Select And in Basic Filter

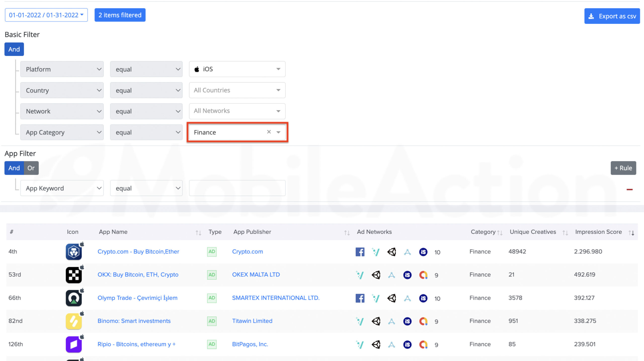pyautogui.click(x=14, y=49)
